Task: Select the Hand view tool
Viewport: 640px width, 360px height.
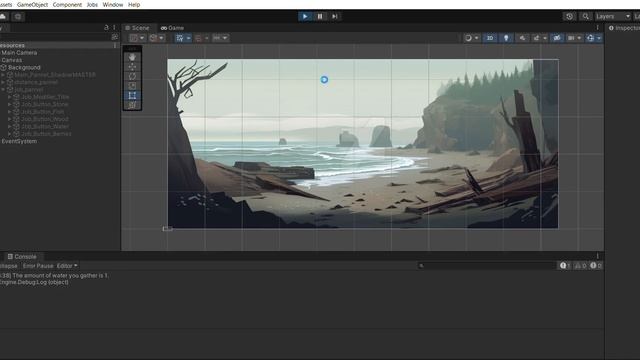Action: [x=132, y=57]
